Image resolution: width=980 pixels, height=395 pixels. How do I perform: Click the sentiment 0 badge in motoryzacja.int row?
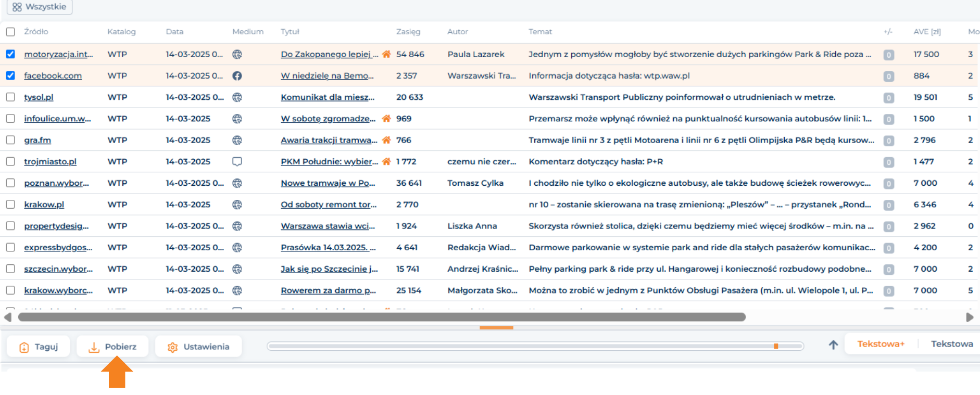click(x=889, y=55)
